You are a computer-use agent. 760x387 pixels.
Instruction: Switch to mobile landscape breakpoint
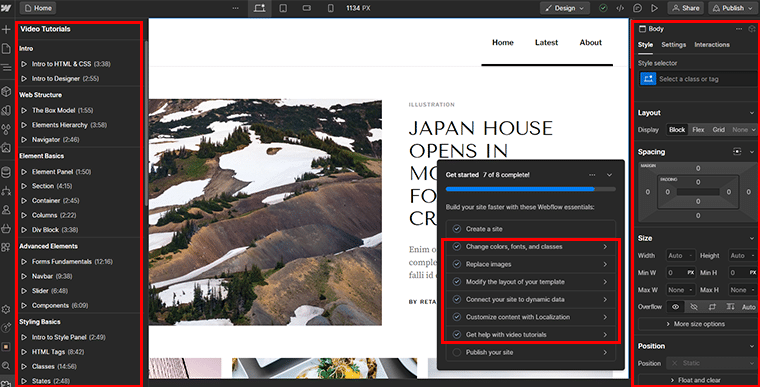[307, 8]
